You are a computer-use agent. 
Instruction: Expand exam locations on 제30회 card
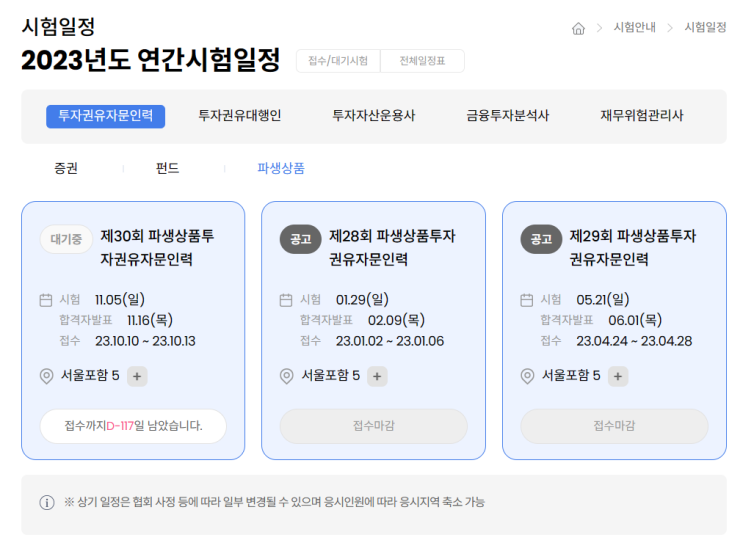(137, 377)
